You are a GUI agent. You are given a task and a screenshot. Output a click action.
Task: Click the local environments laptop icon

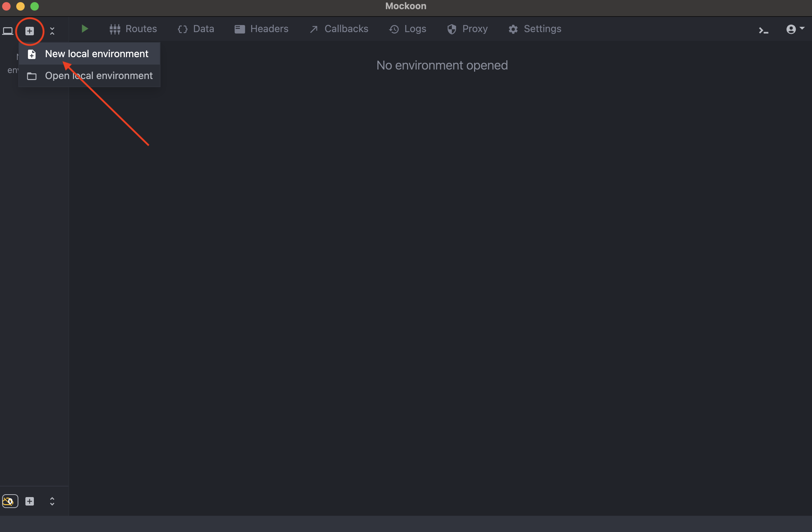[x=8, y=31]
